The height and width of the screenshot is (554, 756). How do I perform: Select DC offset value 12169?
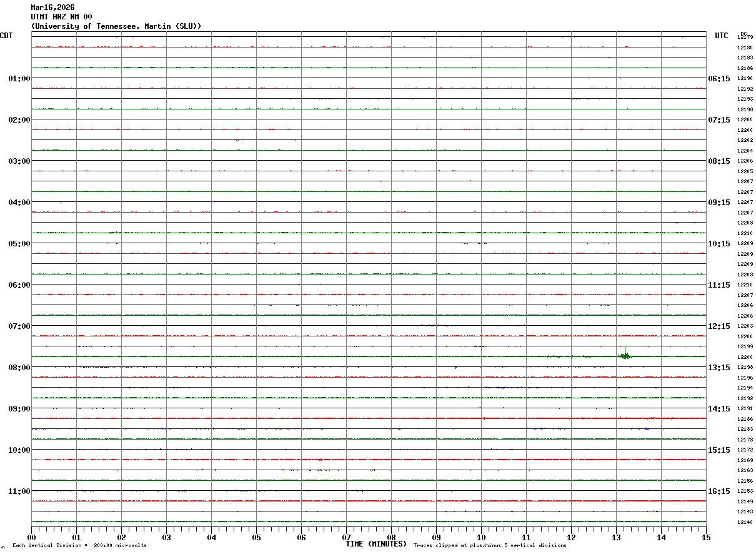click(745, 460)
